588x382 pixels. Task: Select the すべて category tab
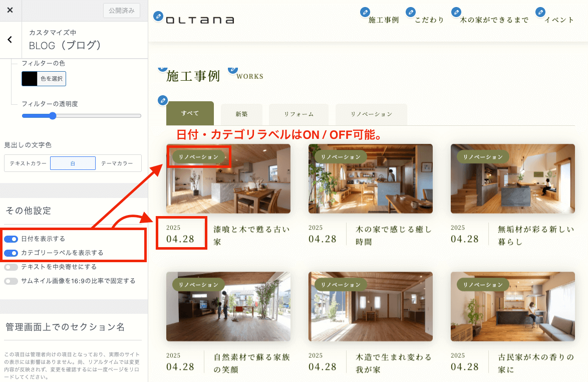coord(190,113)
